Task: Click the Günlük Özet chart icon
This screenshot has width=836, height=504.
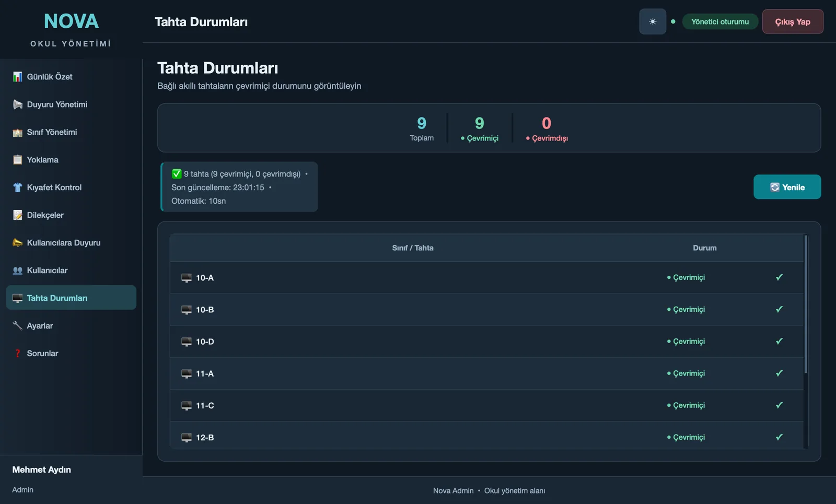Action: point(18,77)
